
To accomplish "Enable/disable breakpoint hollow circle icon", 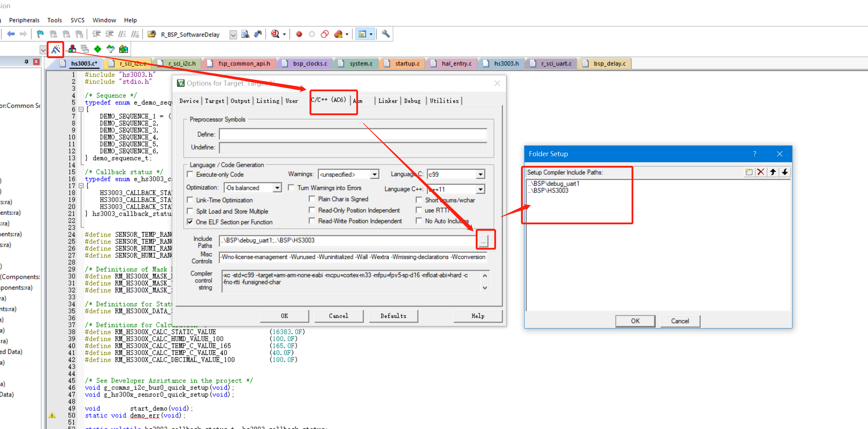I will 312,34.
